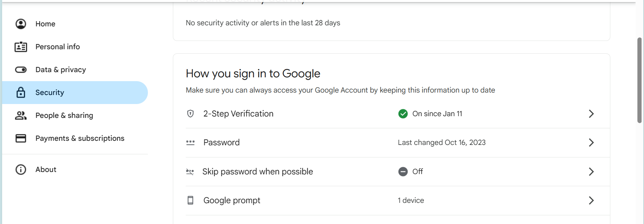644x224 pixels.
Task: Go to Payments & subscriptions section
Action: [80, 138]
